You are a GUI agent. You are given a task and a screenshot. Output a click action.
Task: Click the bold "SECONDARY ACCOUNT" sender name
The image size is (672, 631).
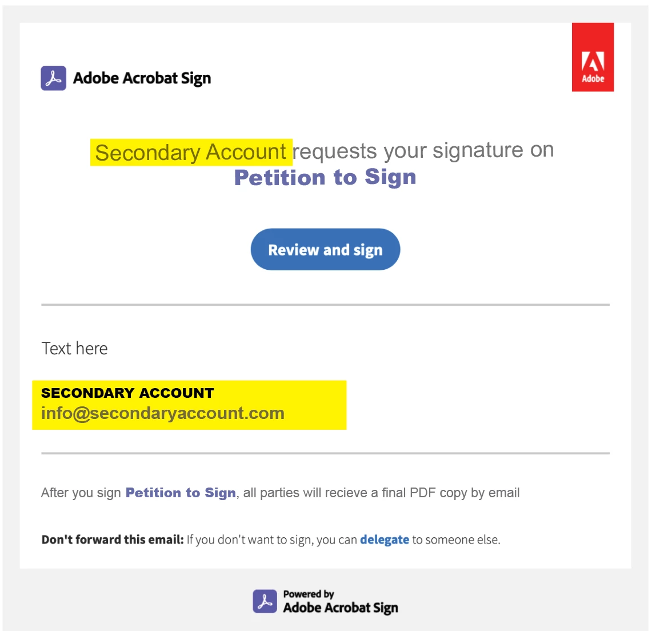tap(127, 393)
